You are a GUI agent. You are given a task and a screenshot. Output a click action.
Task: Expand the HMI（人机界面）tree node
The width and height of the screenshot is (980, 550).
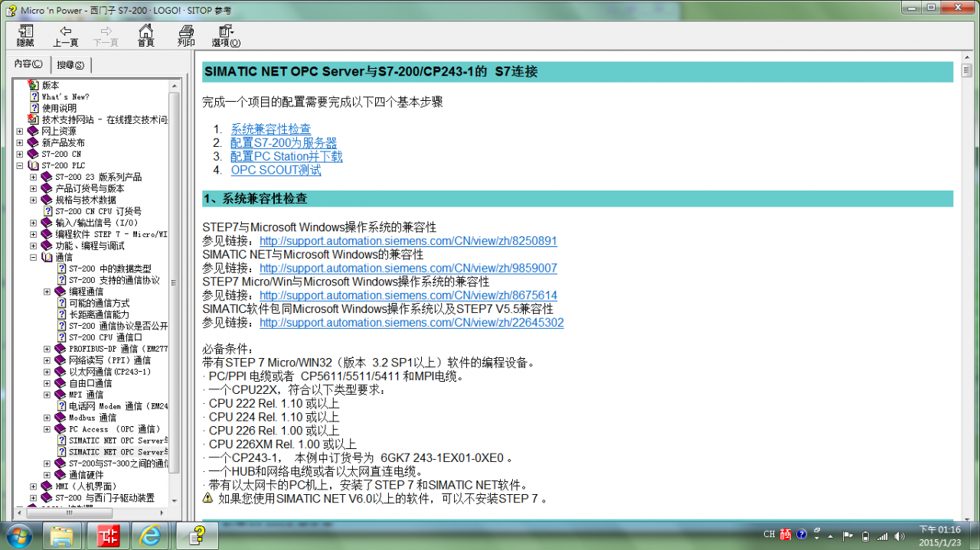click(x=34, y=487)
